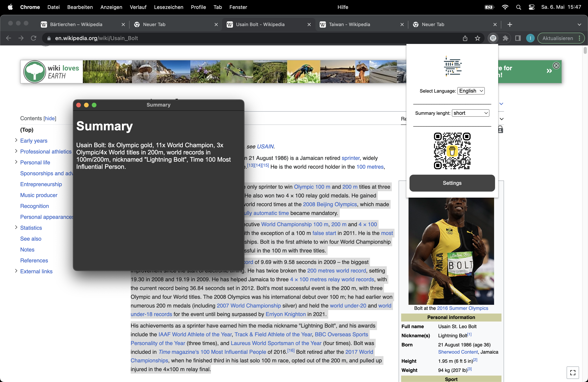Image resolution: width=588 pixels, height=382 pixels.
Task: Open the Datei menu
Action: click(x=54, y=7)
